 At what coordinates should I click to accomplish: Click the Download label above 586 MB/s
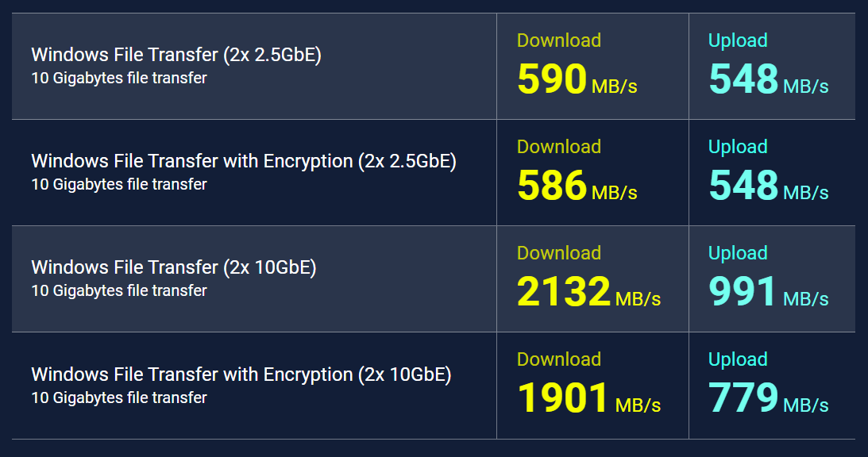[x=558, y=147]
